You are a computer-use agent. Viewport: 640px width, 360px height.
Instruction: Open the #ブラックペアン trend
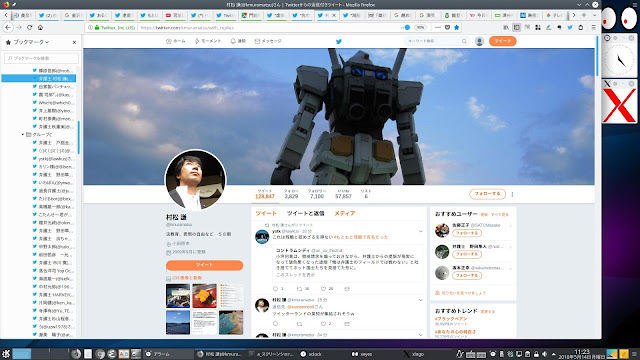(451, 319)
